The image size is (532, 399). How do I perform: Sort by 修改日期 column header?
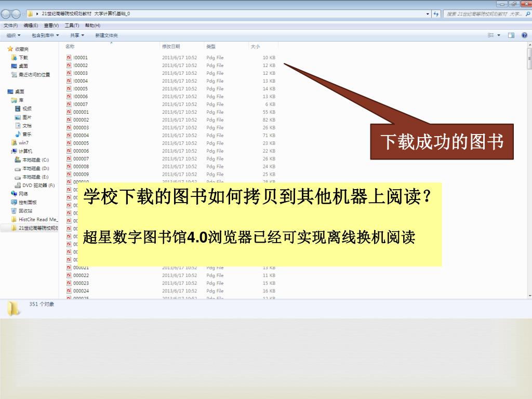(x=170, y=46)
